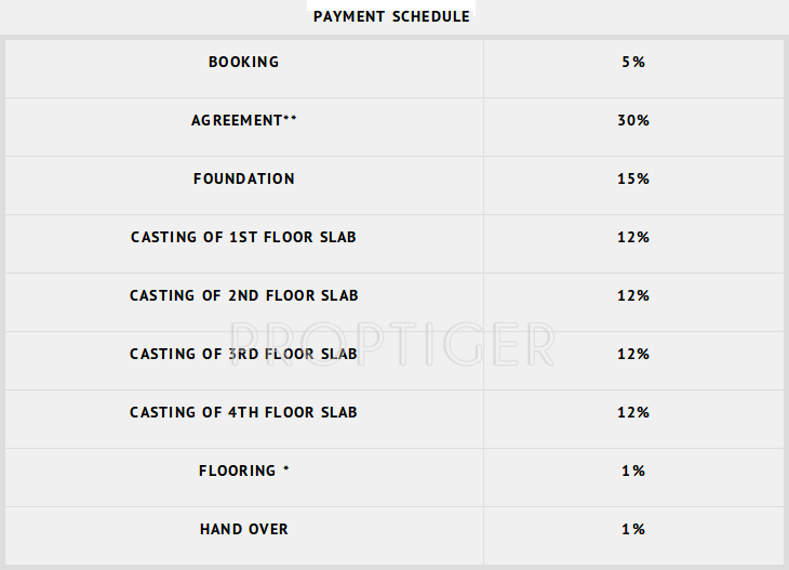Click the 30% agreement percentage cell
Screen dimensions: 789x570
(634, 120)
